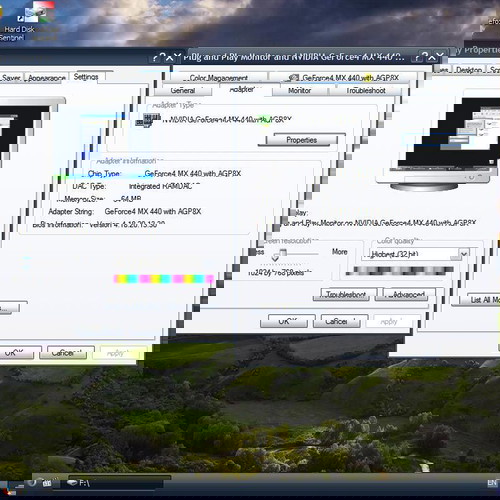Click the Chip Type label

point(104,174)
